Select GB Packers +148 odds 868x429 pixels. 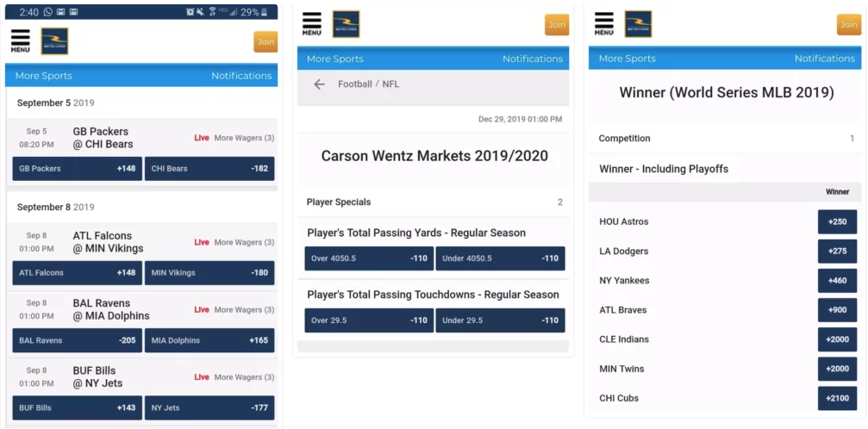77,169
